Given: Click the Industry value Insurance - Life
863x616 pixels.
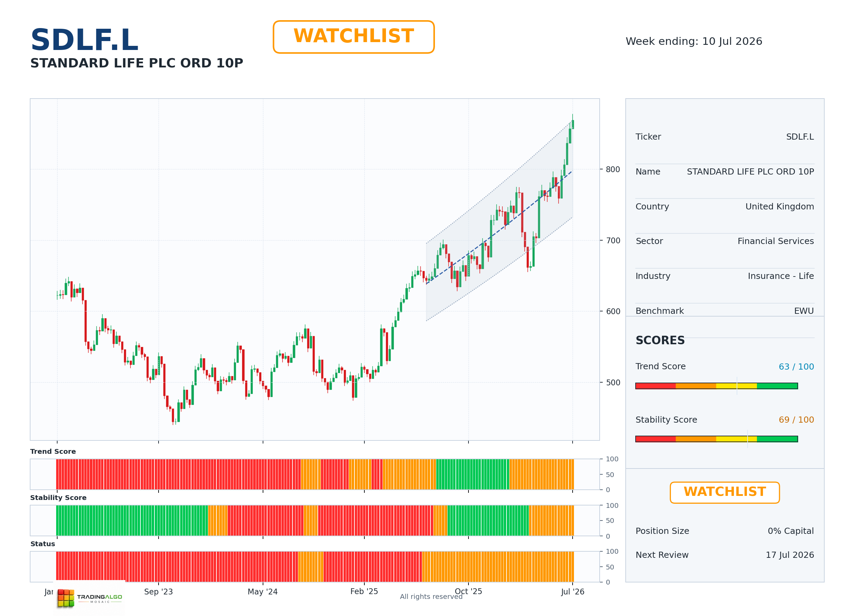Looking at the screenshot, I should (x=781, y=276).
